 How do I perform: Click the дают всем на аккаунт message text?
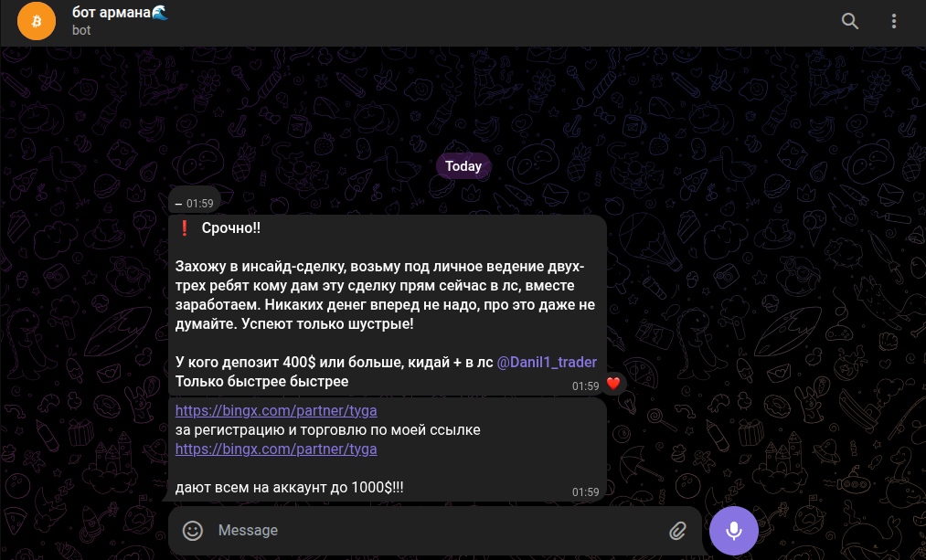[290, 488]
